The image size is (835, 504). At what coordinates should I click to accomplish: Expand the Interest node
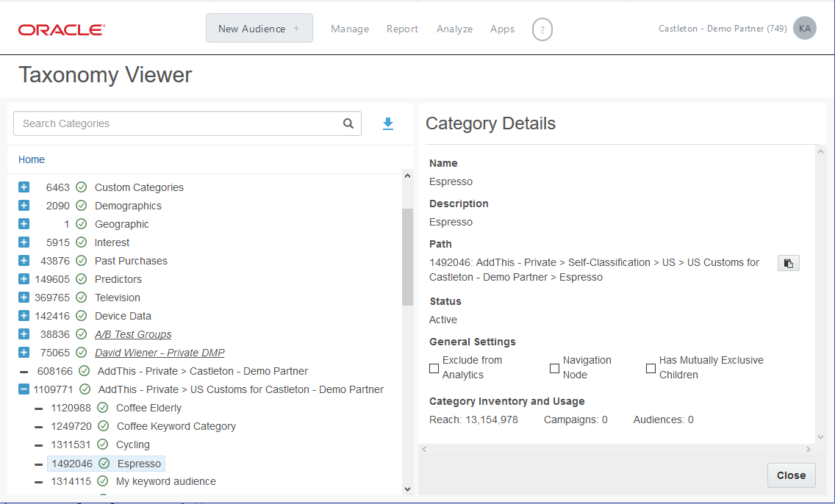(24, 242)
